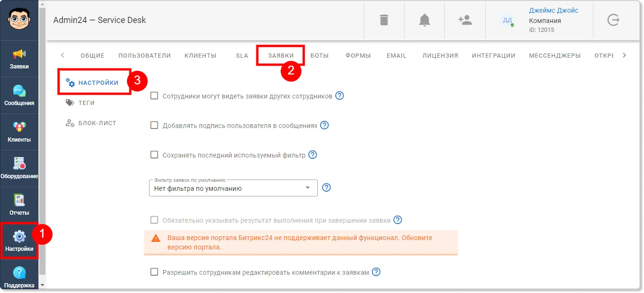Check mandatory completion result checkbox

click(154, 220)
